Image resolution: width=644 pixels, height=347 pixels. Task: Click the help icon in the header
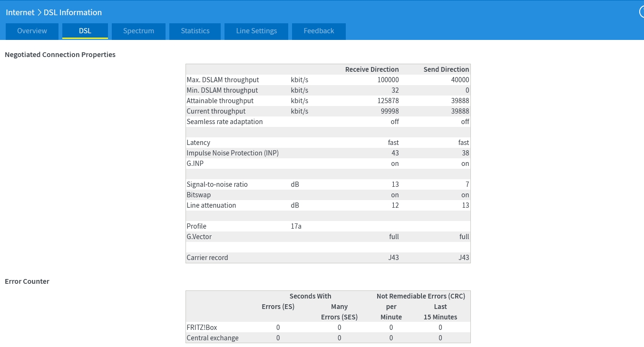[642, 12]
